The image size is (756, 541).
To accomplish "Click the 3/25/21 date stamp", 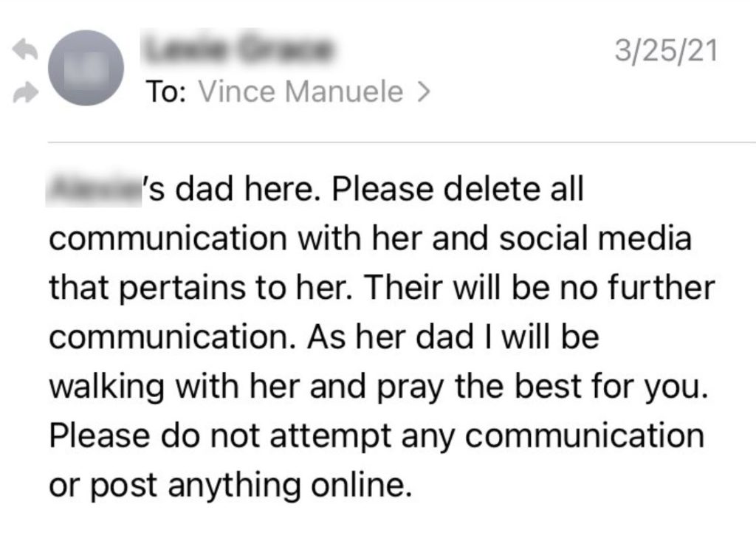I will coord(666,52).
